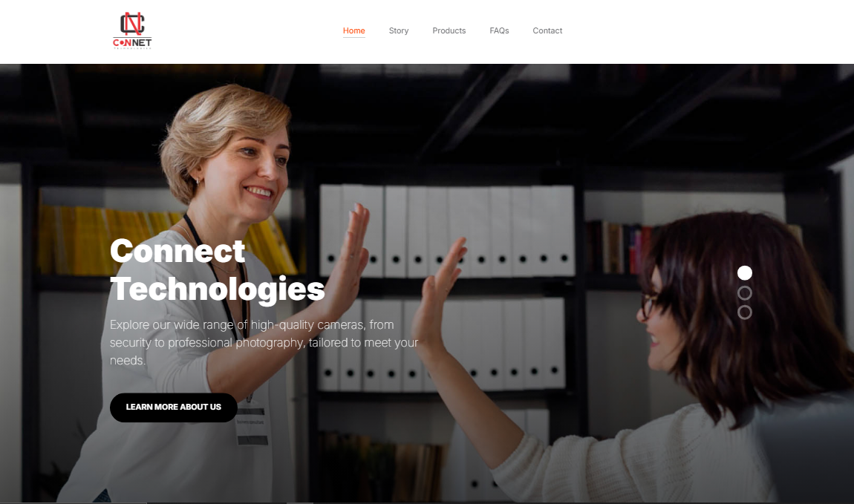Click the Connet logo emblem in header
This screenshot has height=504, width=854.
[132, 24]
